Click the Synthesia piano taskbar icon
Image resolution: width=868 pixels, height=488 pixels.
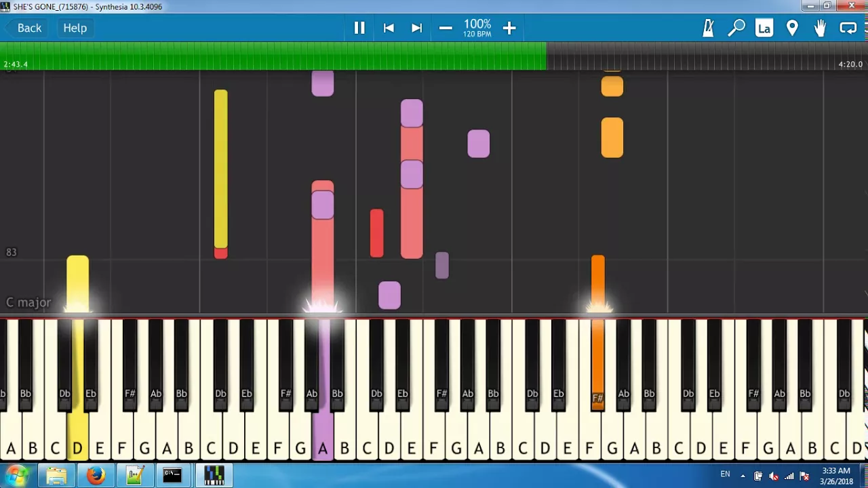[214, 475]
